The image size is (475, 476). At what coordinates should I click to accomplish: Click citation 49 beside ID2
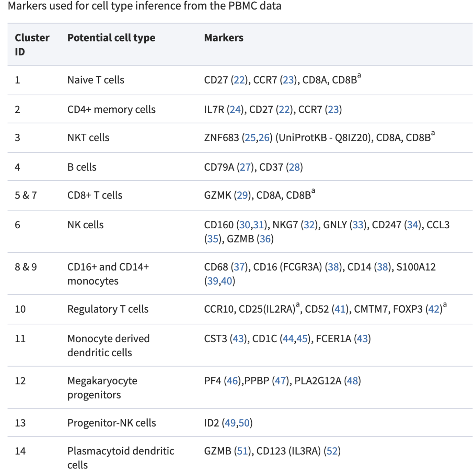click(230, 423)
